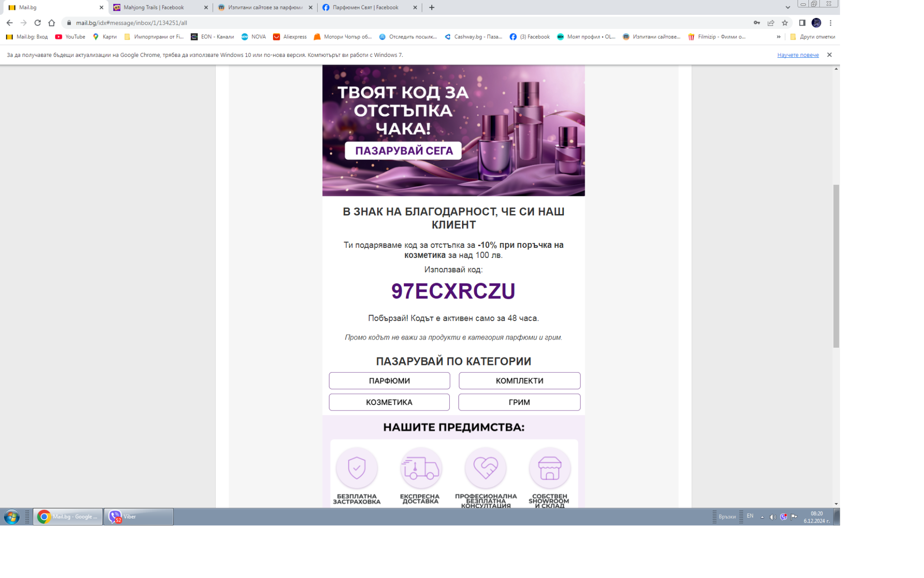924x578 pixels.
Task: Click the Безплатна застраховка shield icon
Action: click(x=356, y=468)
